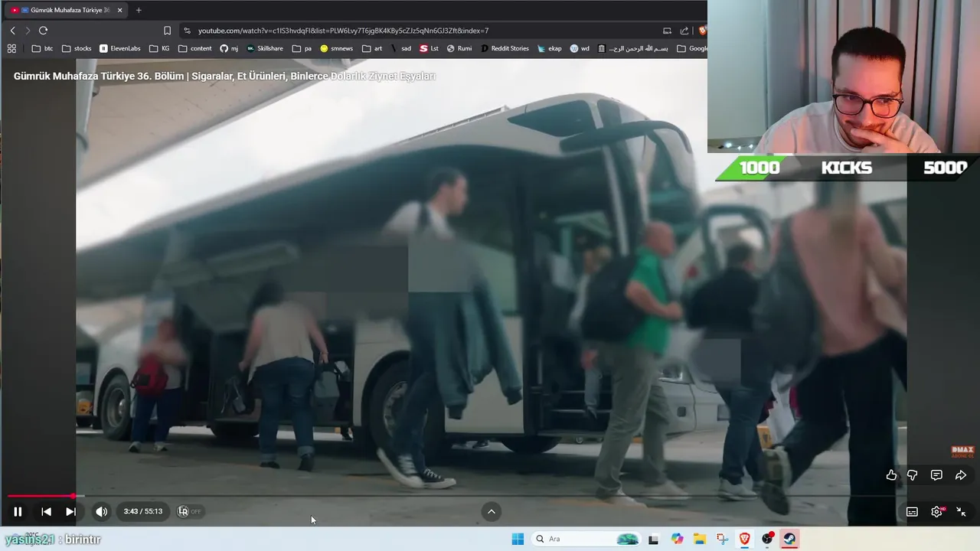Launch Copilot from taskbar

click(x=677, y=539)
